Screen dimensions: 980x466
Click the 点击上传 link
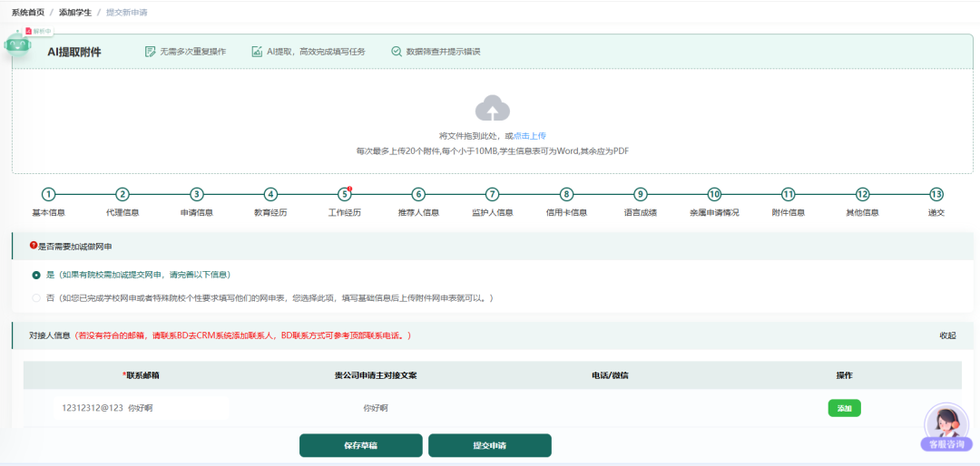[x=530, y=136]
